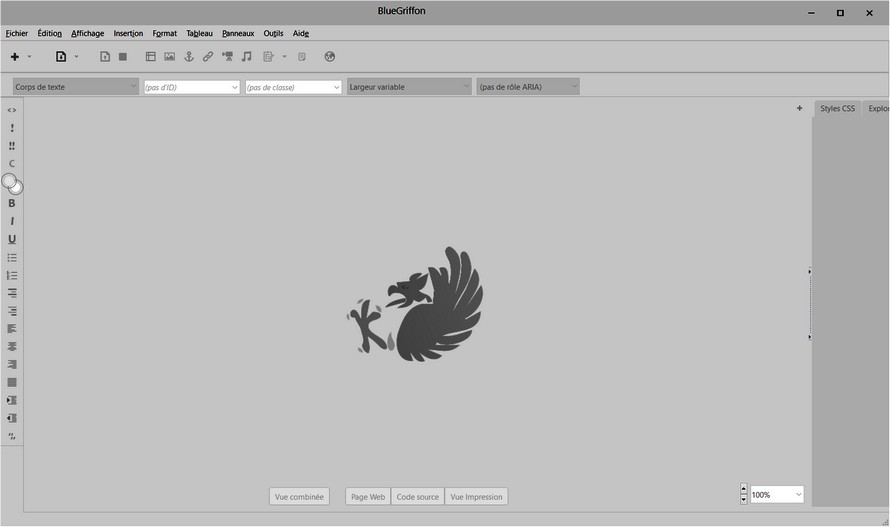Click the insert audio music note icon

coord(247,57)
